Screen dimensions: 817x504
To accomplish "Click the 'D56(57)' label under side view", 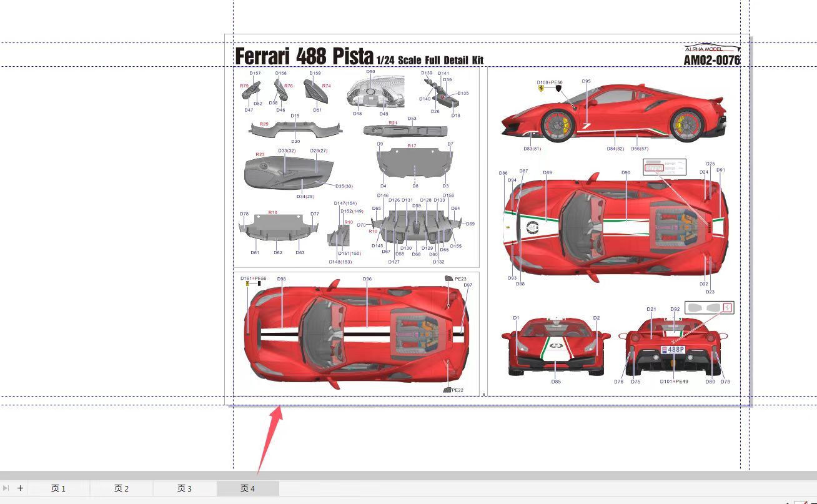I will click(640, 149).
